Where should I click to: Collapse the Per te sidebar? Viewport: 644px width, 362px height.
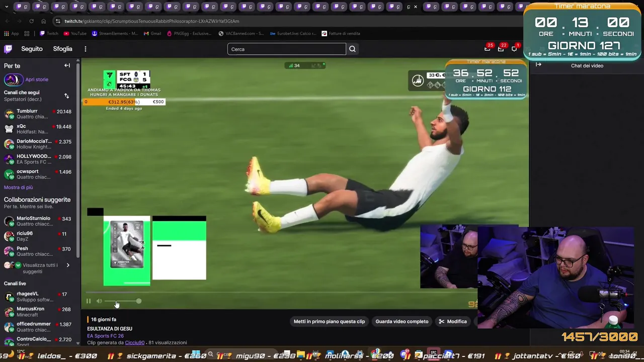(x=67, y=65)
